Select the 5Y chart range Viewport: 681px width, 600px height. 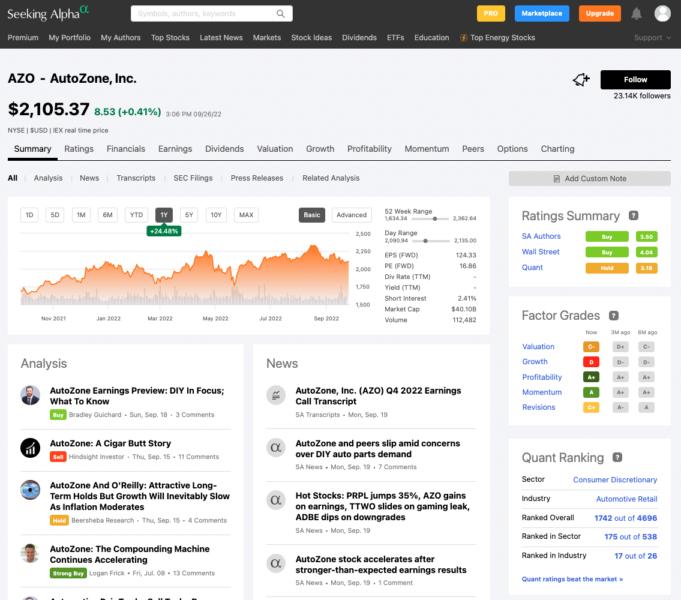[x=189, y=215]
